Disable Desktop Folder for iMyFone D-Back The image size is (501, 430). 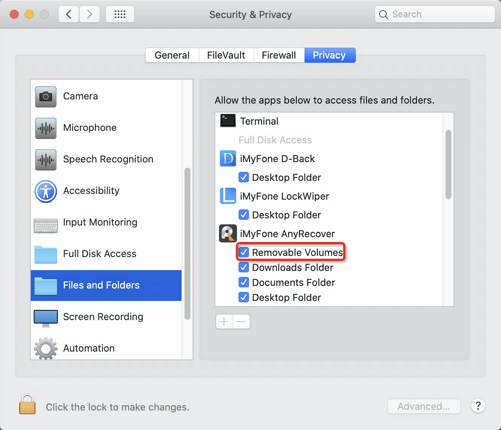tap(244, 177)
